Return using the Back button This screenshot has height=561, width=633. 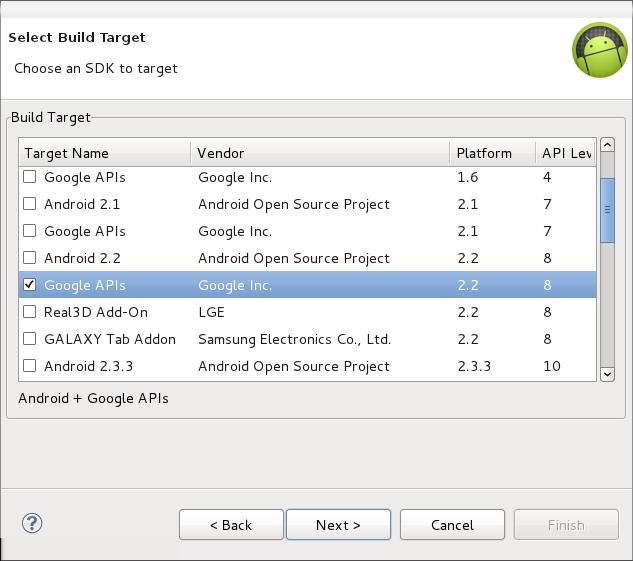click(x=231, y=525)
